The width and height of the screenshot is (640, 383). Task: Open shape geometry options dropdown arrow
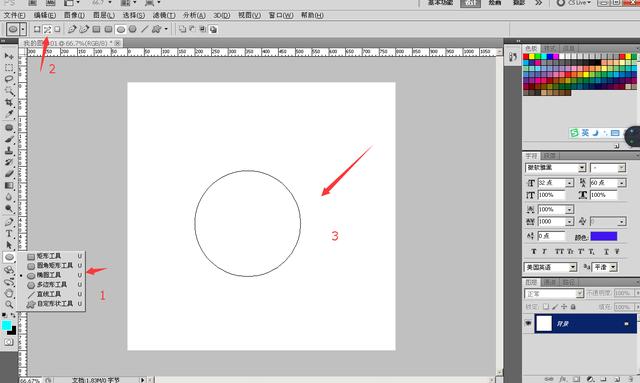pos(166,29)
